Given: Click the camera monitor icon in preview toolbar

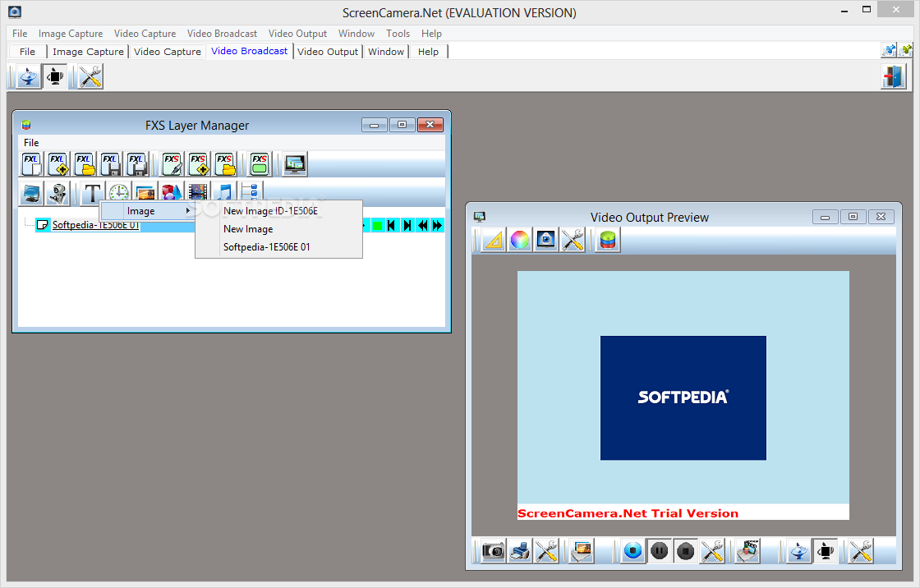Looking at the screenshot, I should pos(546,240).
